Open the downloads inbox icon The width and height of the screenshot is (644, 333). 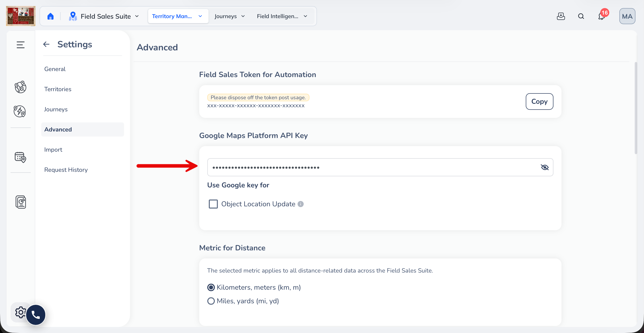tap(561, 16)
